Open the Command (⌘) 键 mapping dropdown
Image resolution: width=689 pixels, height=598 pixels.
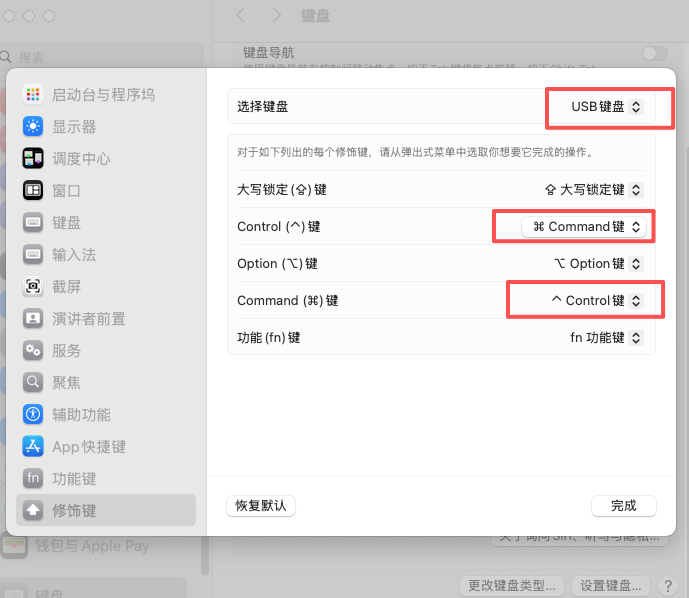pos(594,301)
